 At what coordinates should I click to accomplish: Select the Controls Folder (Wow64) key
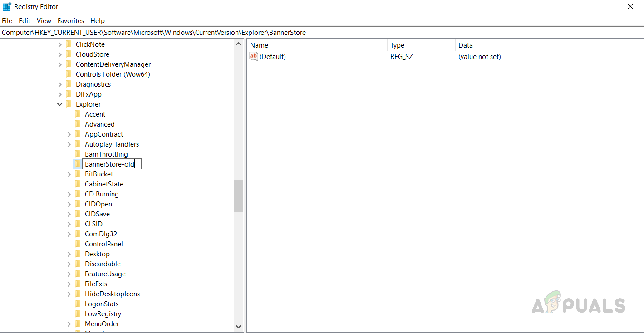pos(113,74)
